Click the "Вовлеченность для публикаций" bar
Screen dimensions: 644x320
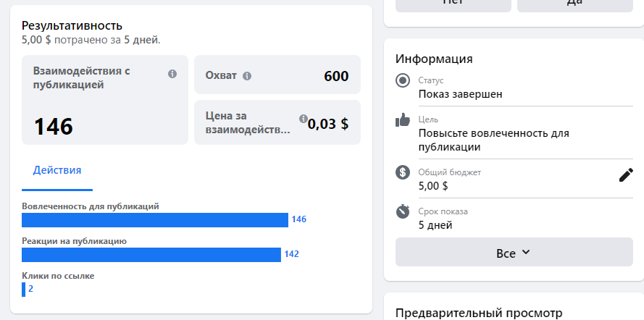pyautogui.click(x=154, y=220)
